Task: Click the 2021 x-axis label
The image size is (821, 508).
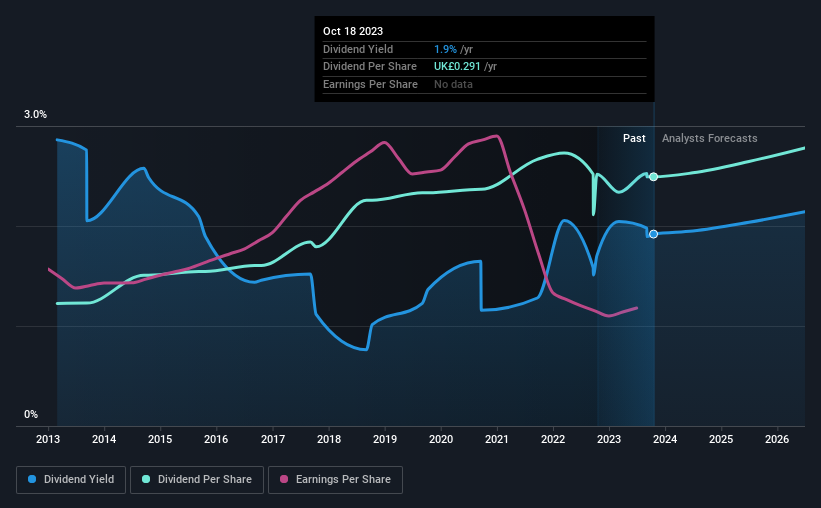Action: 497,439
